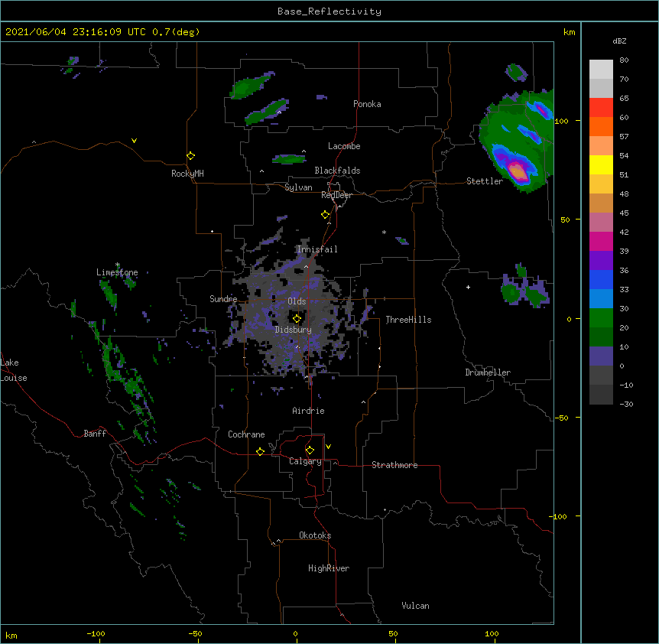The image size is (659, 644).
Task: Select the blue 33-36 dBZ legend color
Action: click(601, 280)
